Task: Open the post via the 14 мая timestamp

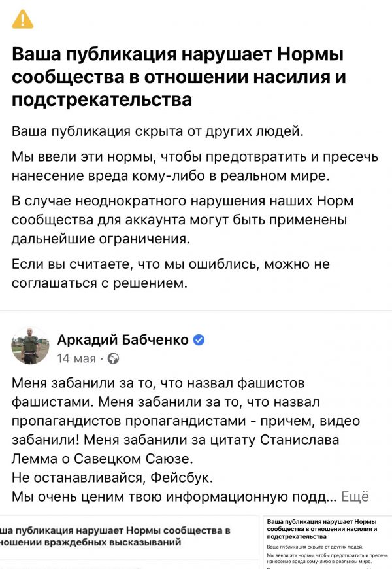Action: pos(76,358)
